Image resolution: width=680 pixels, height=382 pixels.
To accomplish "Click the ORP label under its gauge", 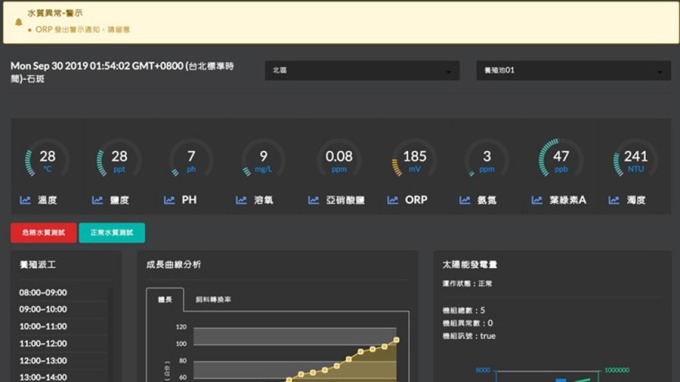I will (x=416, y=200).
